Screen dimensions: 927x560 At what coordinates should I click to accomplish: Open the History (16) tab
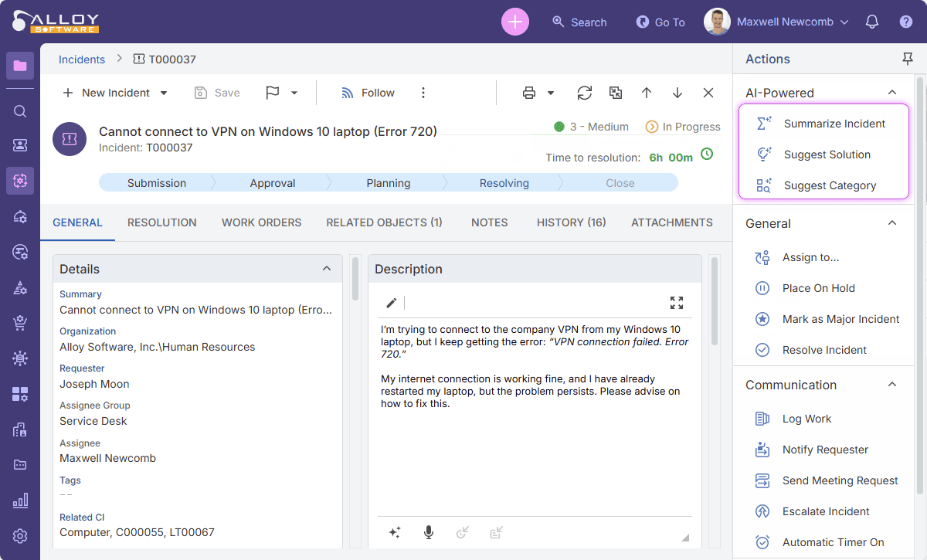571,222
